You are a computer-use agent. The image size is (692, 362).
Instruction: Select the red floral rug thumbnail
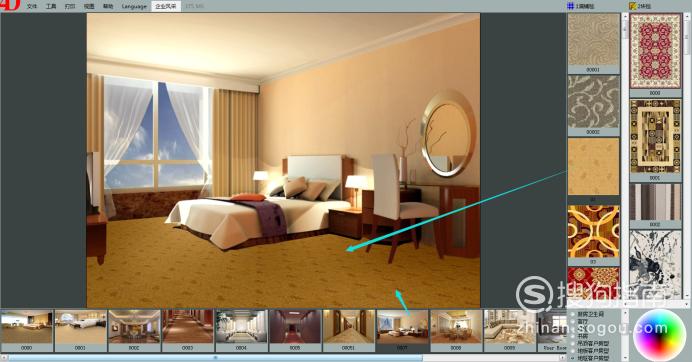[x=655, y=51]
